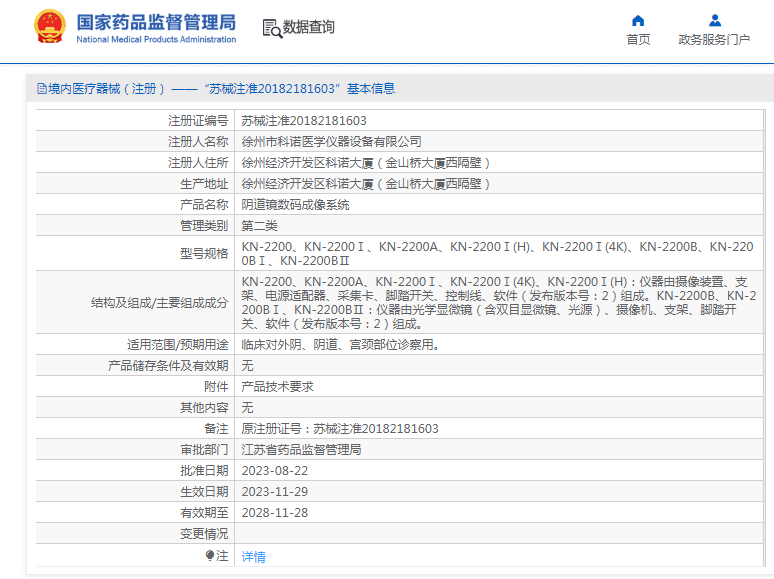
Task: Click National Medical Products Administration text
Action: (156, 39)
